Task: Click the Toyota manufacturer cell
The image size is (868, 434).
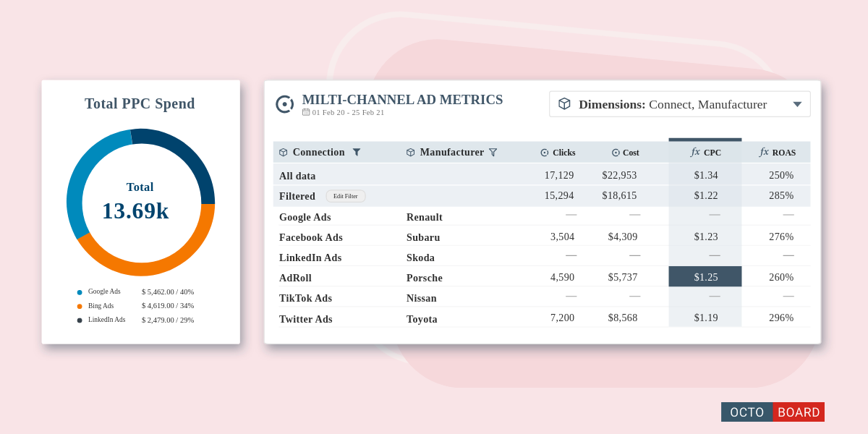Action: tap(422, 319)
